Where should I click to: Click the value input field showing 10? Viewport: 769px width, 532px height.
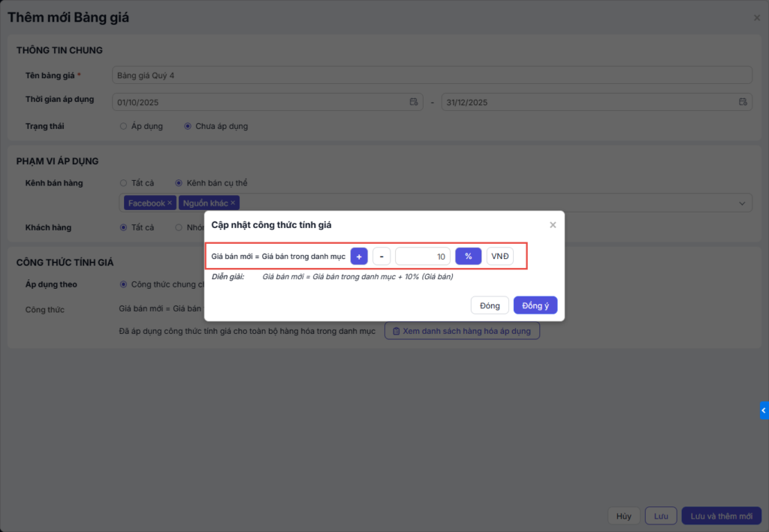point(423,257)
